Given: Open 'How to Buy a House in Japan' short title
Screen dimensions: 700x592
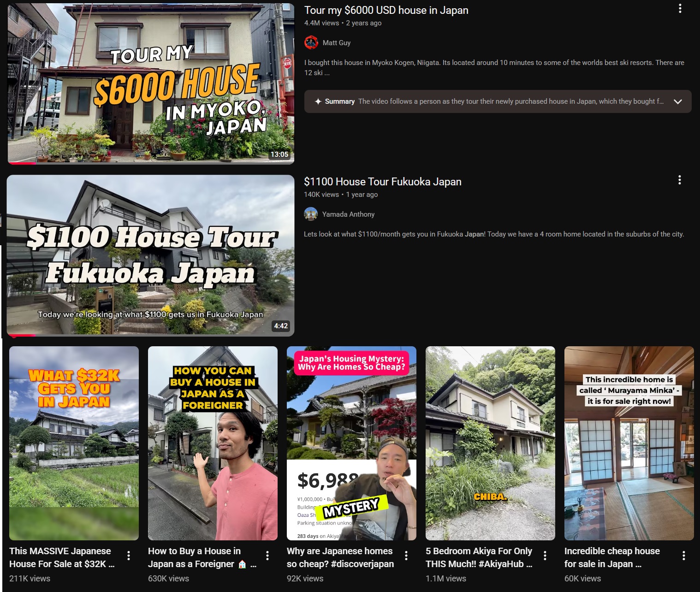Looking at the screenshot, I should [202, 557].
